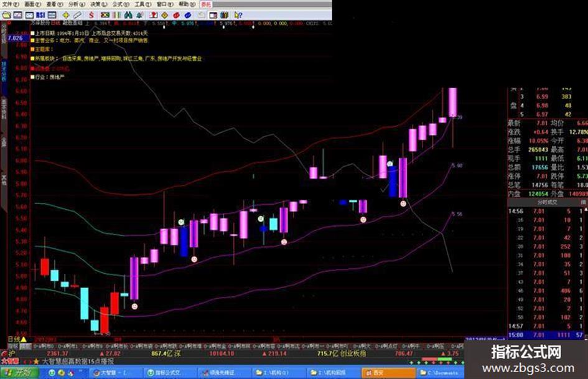
Task: Click the 上市日期 1994年1月10日 info line
Action: 90,33
